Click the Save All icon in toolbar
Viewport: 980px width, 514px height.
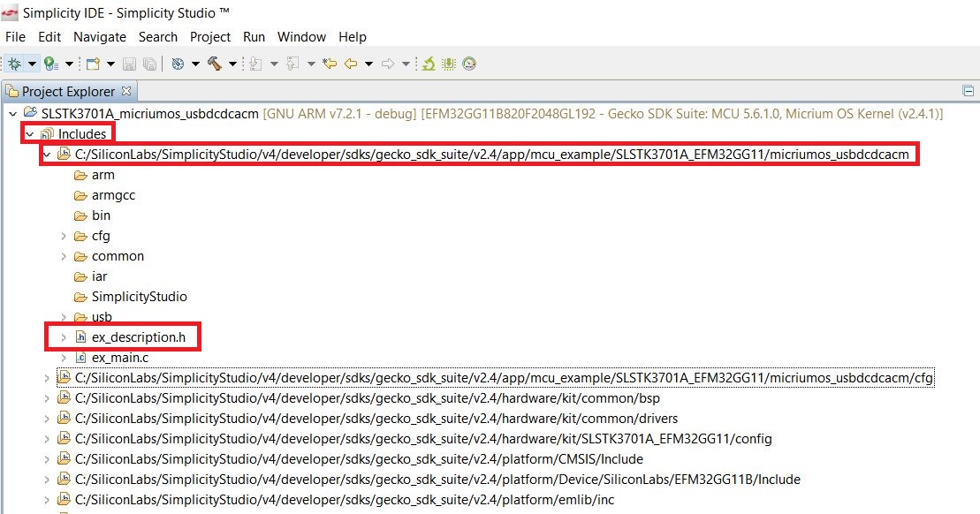click(x=149, y=64)
